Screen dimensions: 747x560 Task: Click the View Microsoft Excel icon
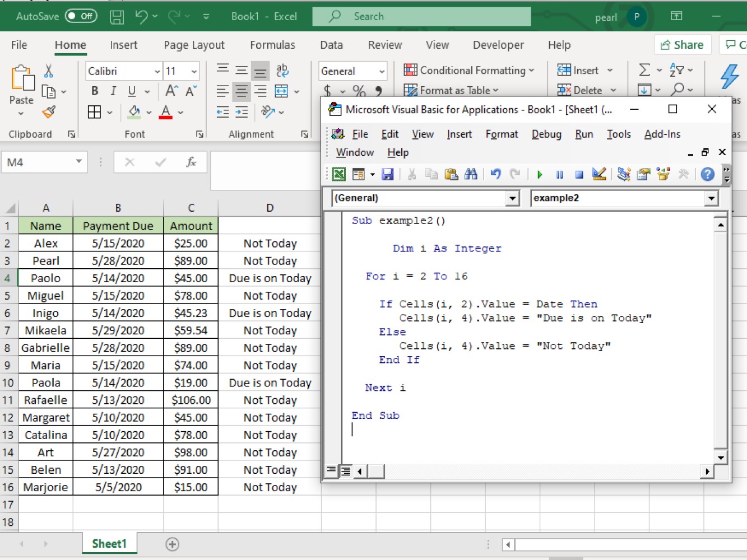click(x=339, y=174)
